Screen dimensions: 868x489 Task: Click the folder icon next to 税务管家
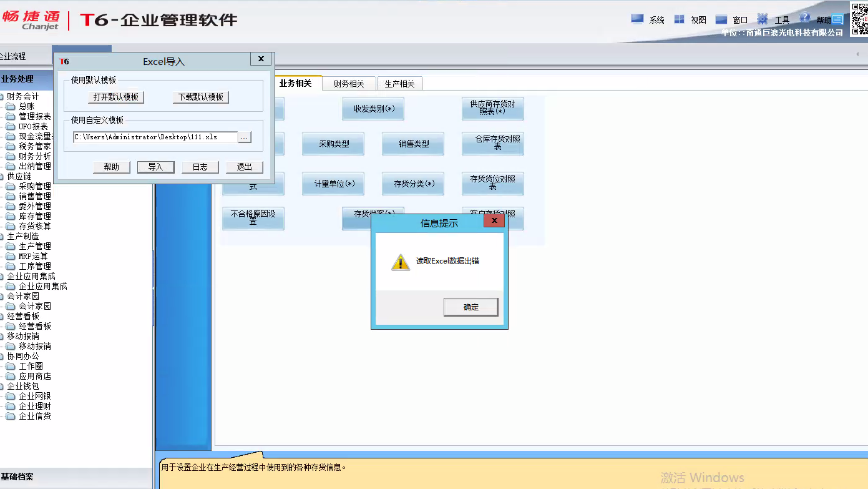[x=11, y=146]
